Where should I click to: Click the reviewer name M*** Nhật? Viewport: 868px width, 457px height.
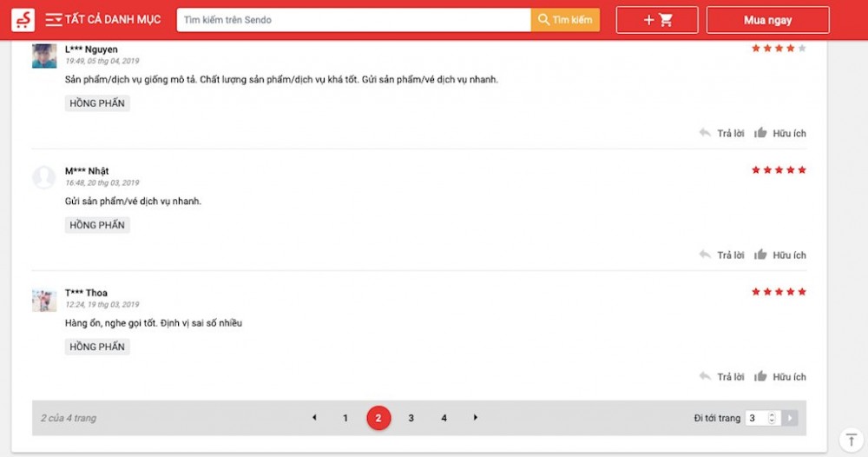pyautogui.click(x=87, y=171)
